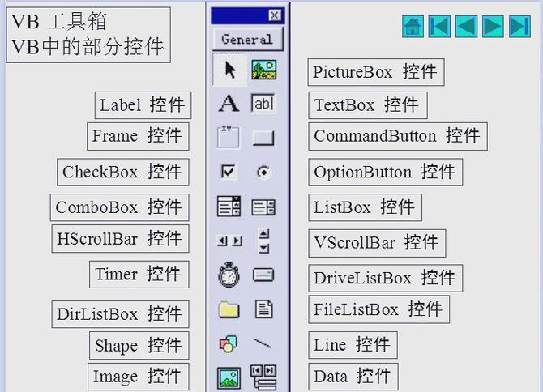
Task: Jump to the last slide
Action: (520, 26)
